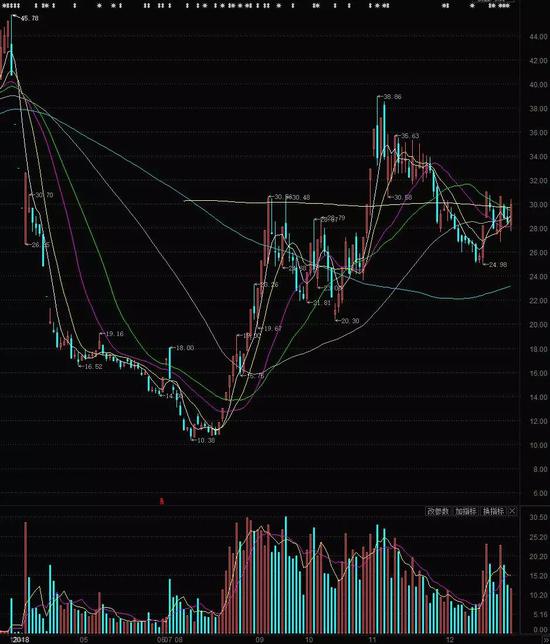Select the 38.86 high price label
This screenshot has width=550, height=644.
click(392, 97)
